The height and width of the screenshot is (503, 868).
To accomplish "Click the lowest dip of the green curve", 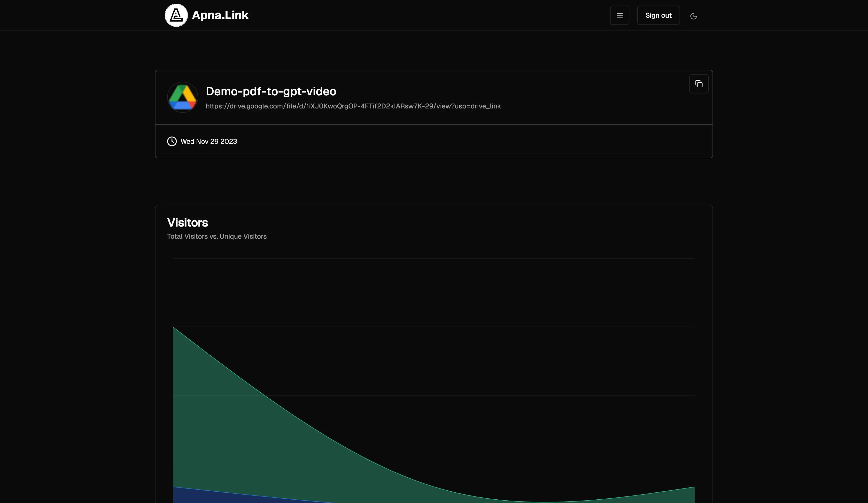I will pyautogui.click(x=544, y=502).
